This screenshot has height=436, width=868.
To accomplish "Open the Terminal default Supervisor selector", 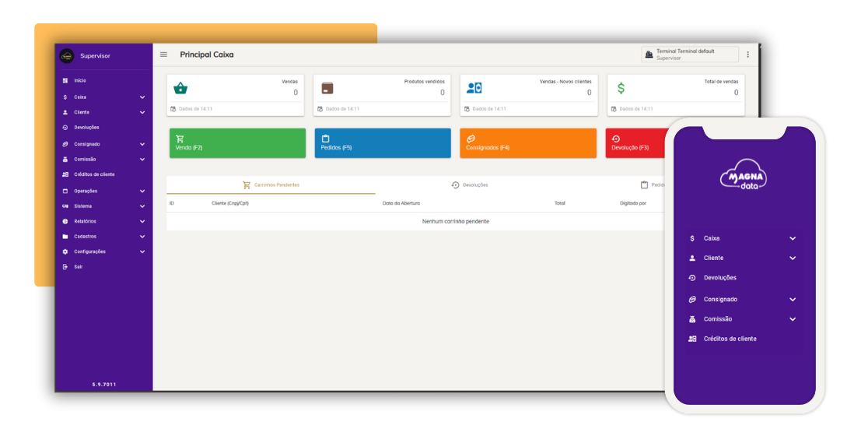I will 689,54.
